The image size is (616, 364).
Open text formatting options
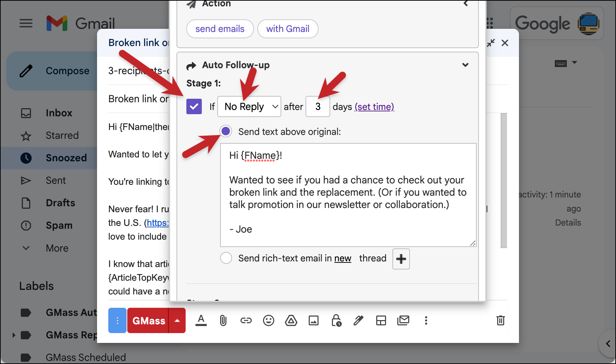(201, 320)
